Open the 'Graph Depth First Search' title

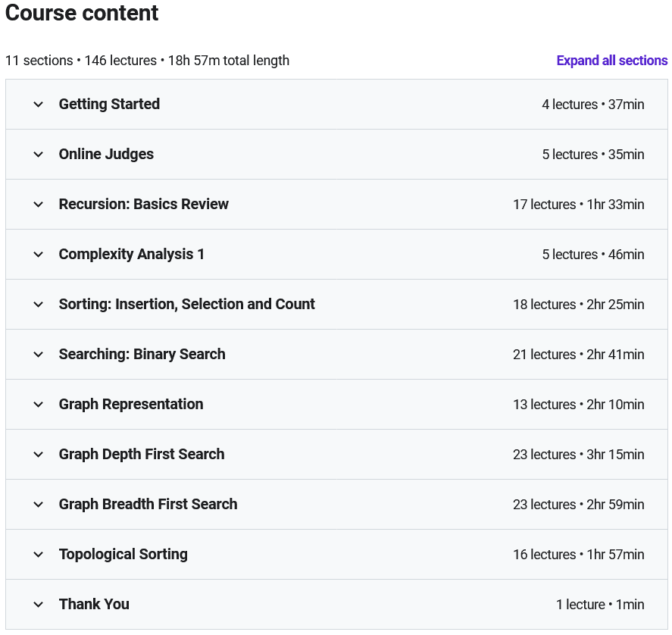click(x=142, y=455)
